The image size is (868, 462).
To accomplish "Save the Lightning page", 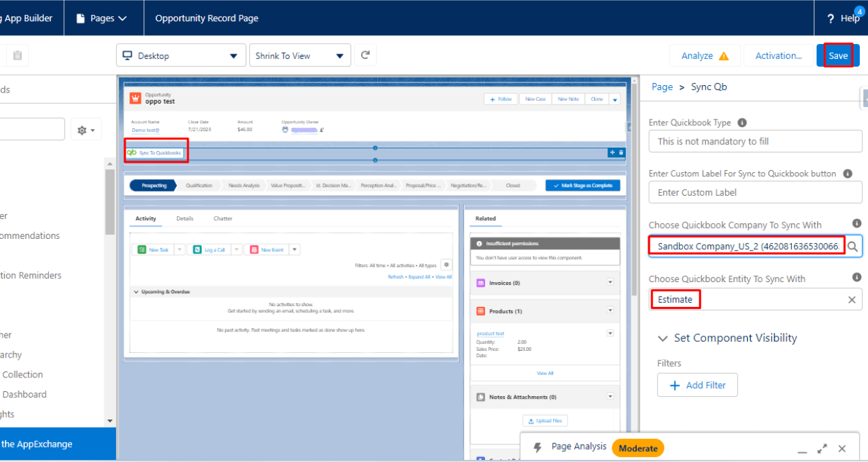I will pyautogui.click(x=838, y=56).
